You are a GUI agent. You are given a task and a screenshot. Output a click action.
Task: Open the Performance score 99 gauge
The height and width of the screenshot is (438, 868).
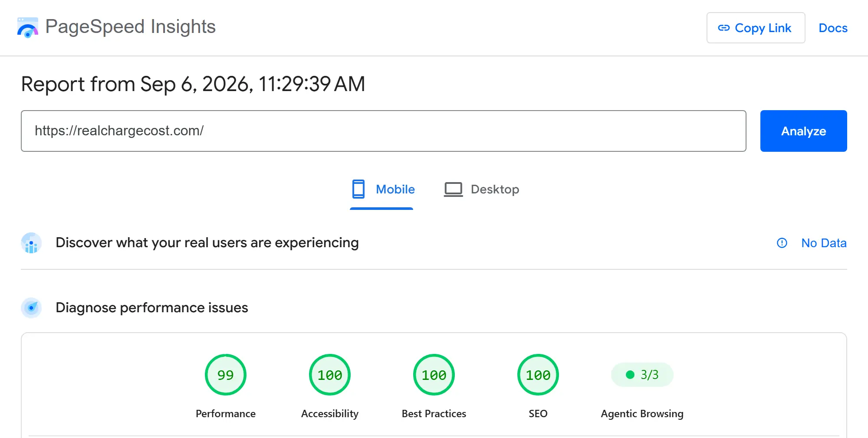[226, 375]
